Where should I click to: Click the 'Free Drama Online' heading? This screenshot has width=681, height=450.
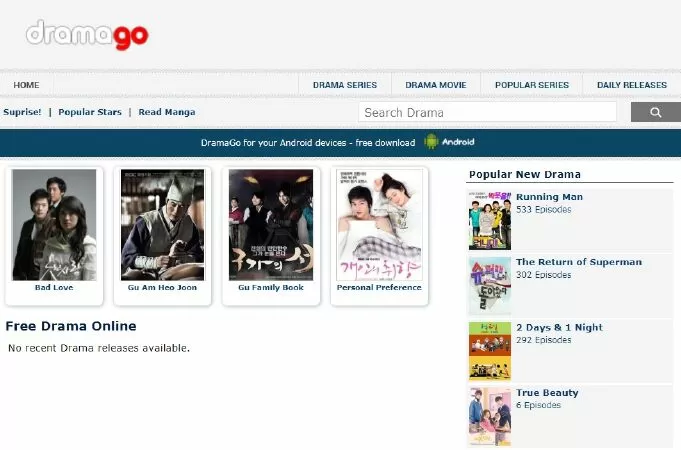tap(71, 326)
